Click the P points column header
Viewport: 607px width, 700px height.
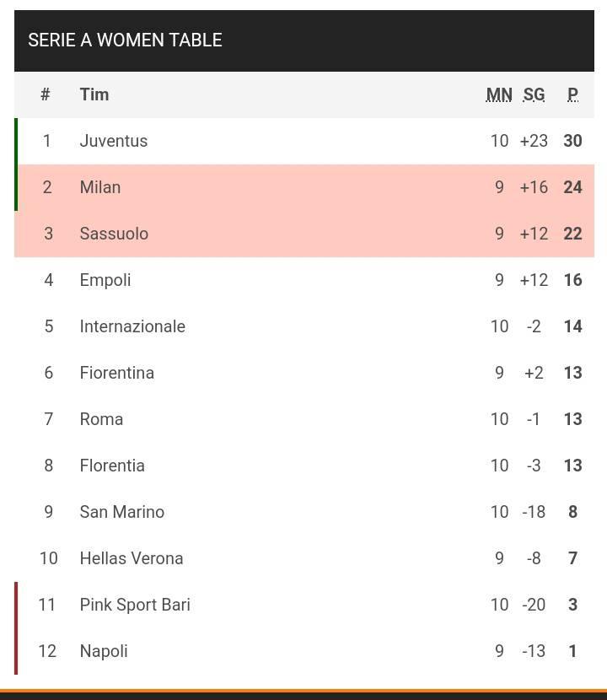click(573, 94)
